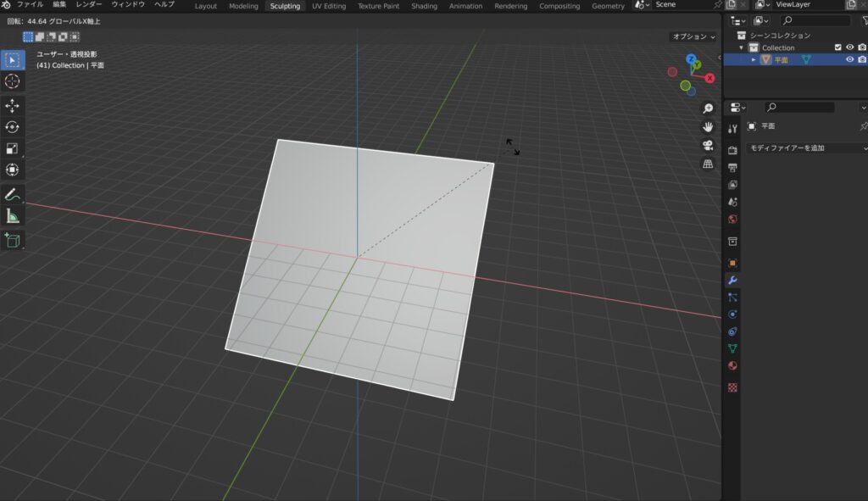Expand the 平面 object in the outliner

click(754, 59)
